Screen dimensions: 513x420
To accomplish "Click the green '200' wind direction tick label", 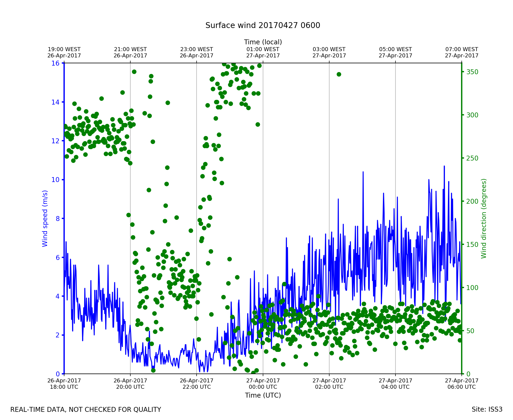I will tap(472, 201).
